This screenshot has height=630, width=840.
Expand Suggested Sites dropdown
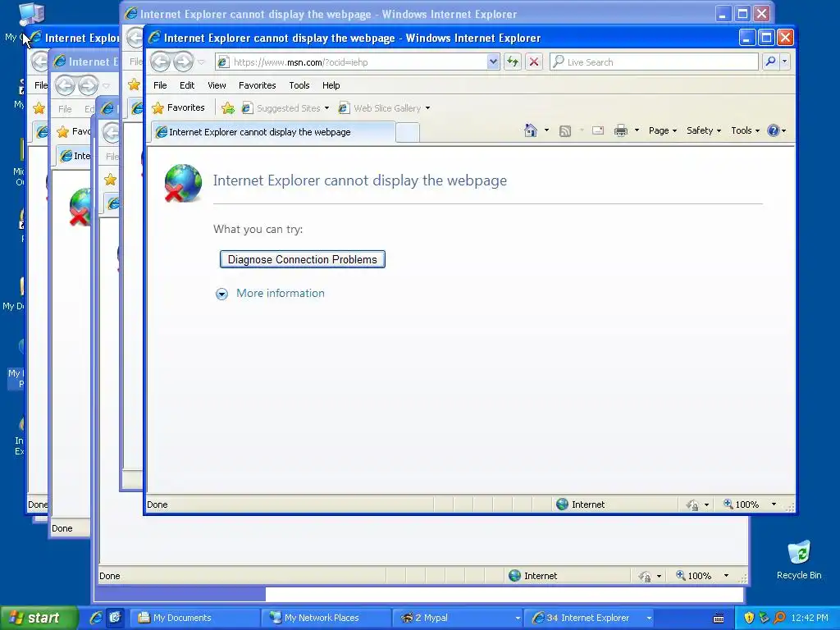(326, 108)
